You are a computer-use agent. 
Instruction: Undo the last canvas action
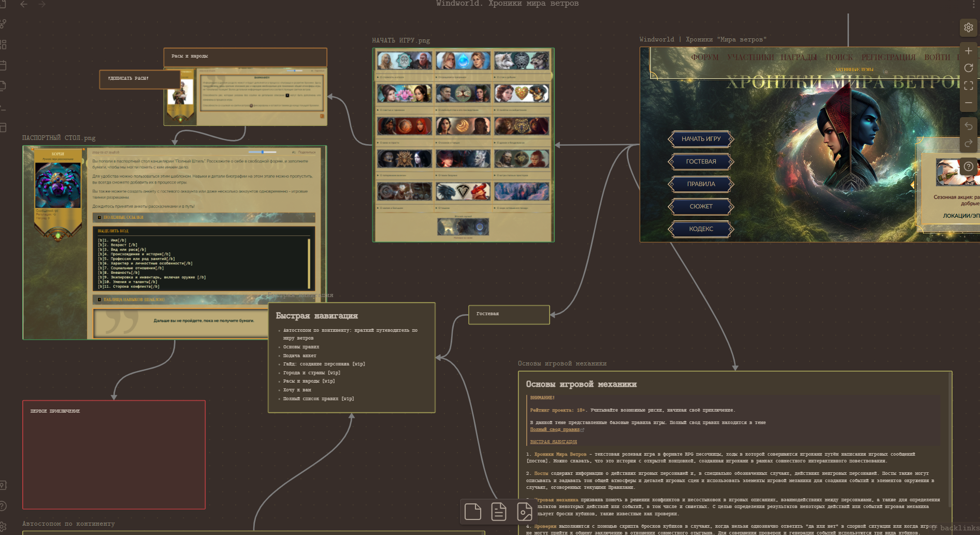(x=968, y=126)
